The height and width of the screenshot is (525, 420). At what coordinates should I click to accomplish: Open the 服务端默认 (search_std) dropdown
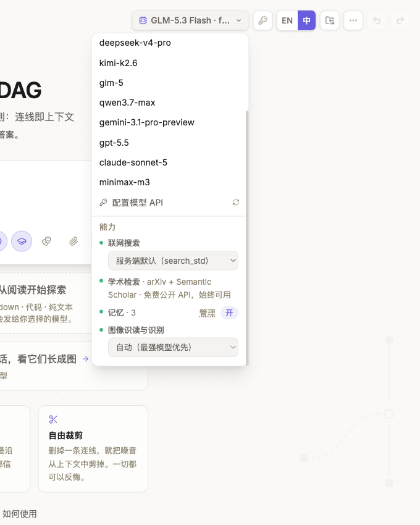(x=173, y=261)
